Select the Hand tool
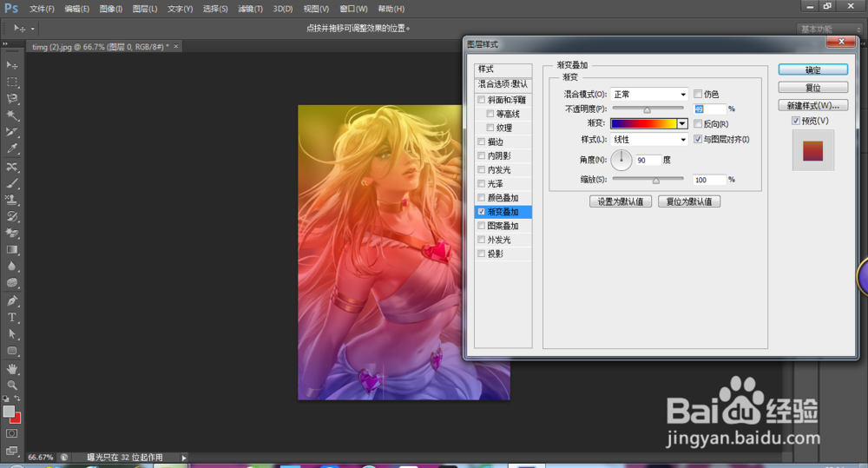Image resolution: width=868 pixels, height=468 pixels. pos(11,368)
